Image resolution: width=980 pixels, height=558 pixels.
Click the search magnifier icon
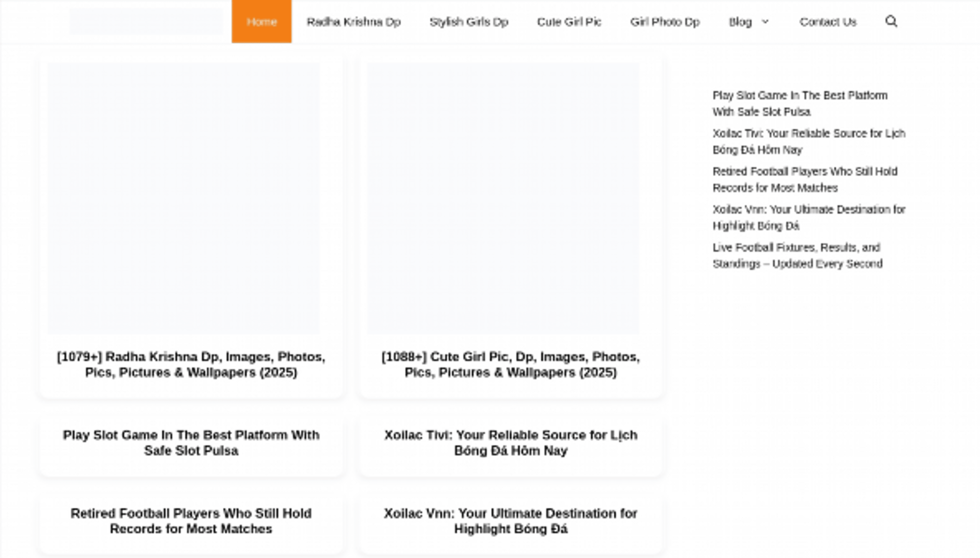[891, 21]
